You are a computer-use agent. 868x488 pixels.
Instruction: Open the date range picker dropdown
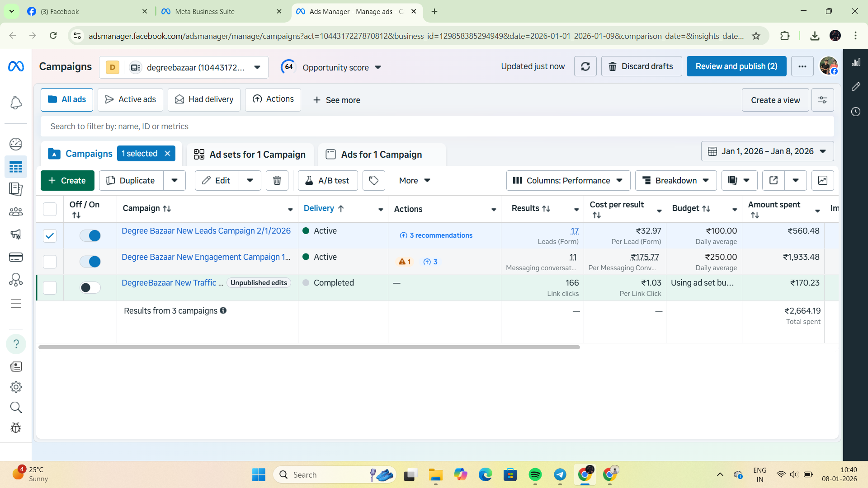(767, 151)
